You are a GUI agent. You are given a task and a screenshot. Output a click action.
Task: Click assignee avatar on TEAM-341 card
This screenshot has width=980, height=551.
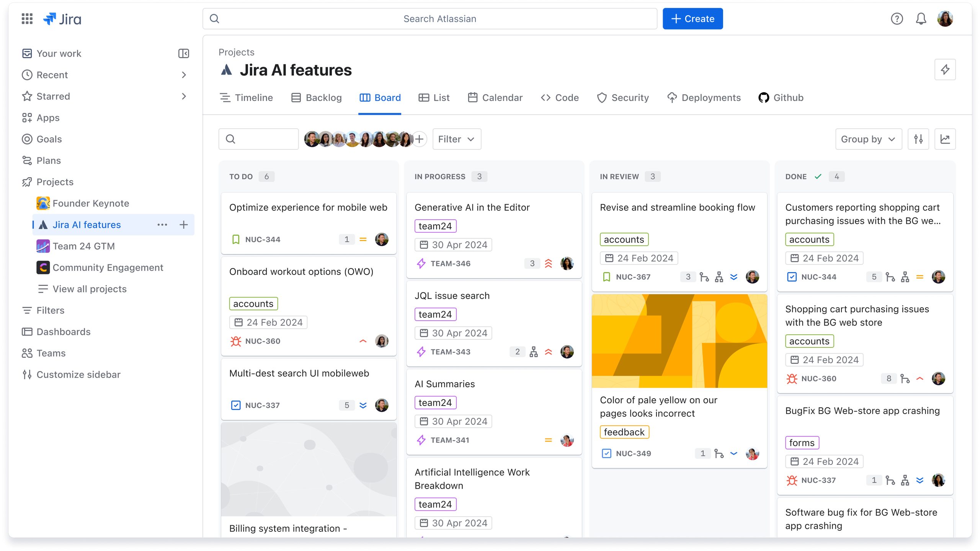[567, 440]
